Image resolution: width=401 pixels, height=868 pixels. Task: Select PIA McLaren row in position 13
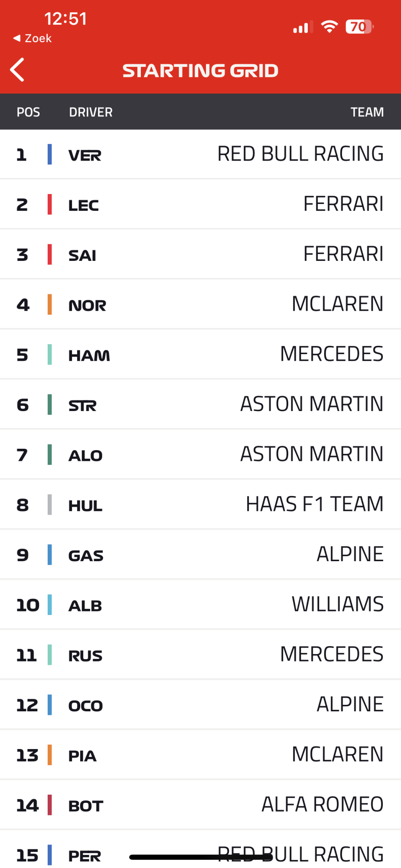200,755
